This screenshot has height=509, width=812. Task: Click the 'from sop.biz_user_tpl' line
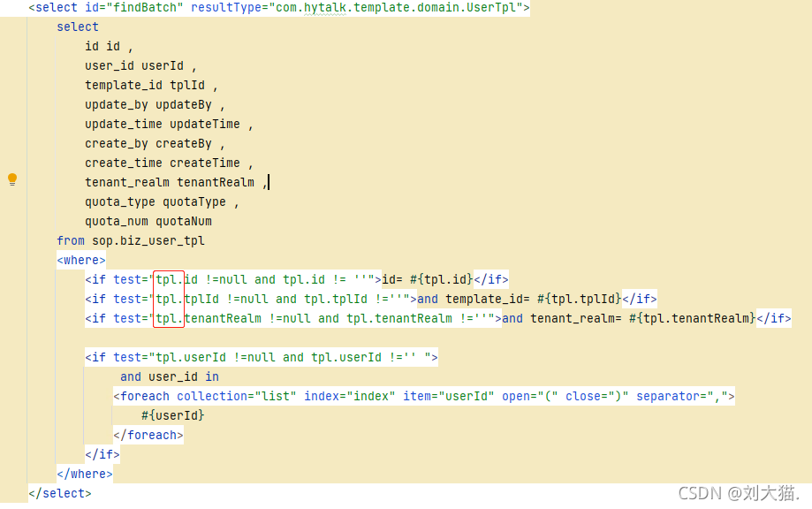click(x=131, y=240)
